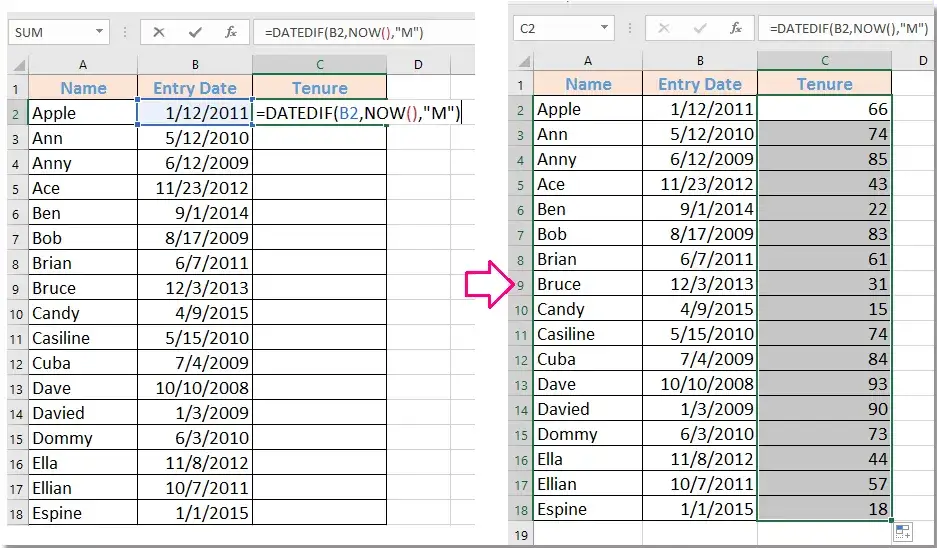Expand the C2 name box dropdown arrow

pos(604,29)
